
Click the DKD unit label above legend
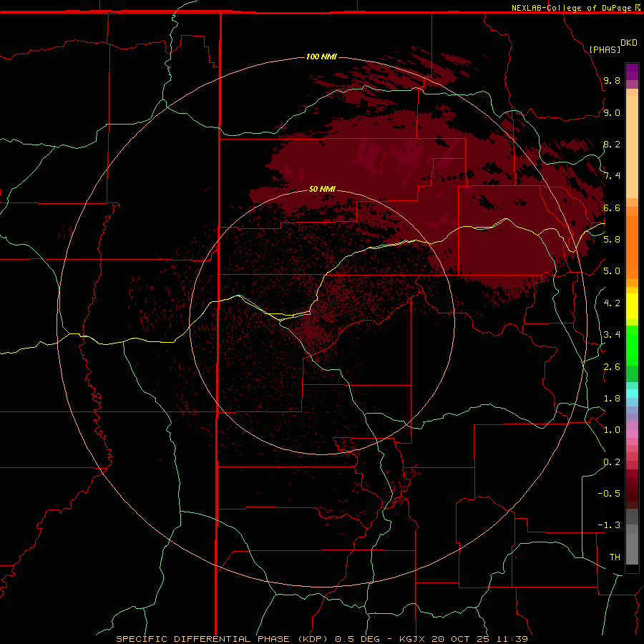(628, 43)
